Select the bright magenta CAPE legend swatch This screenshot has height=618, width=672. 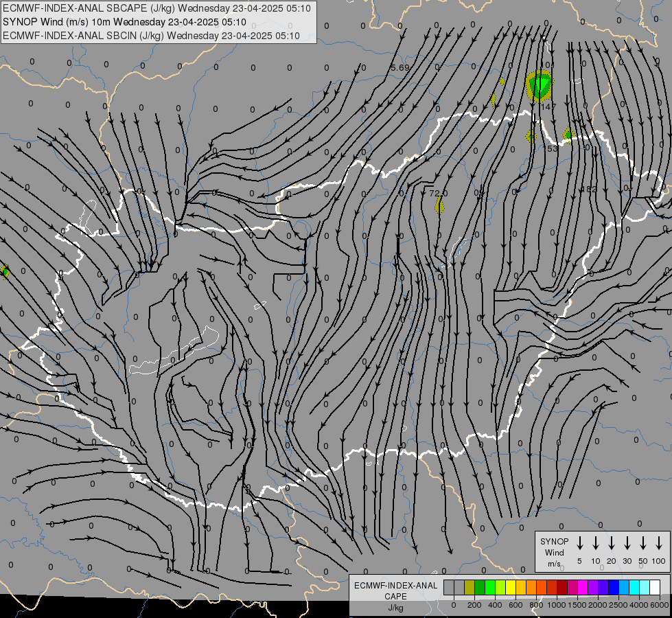point(583,587)
